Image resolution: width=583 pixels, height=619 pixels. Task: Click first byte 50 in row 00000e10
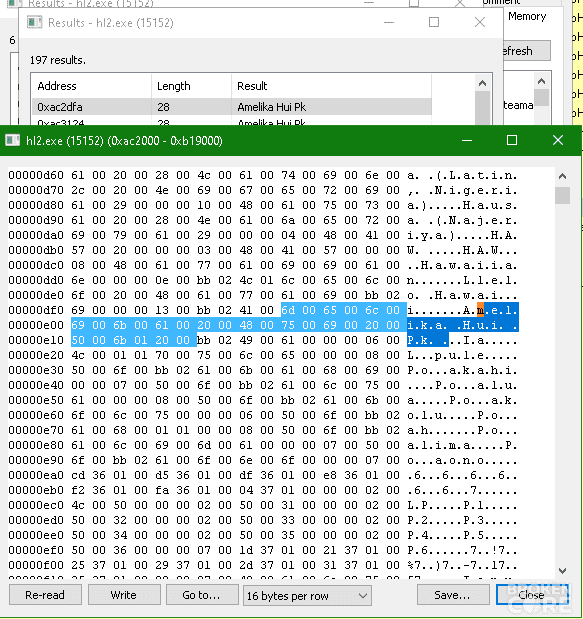click(x=78, y=340)
